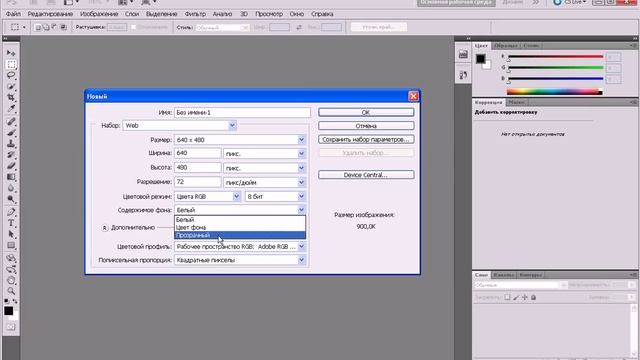Toggle Quick Mask mode at toolbox bottom

click(x=11, y=327)
